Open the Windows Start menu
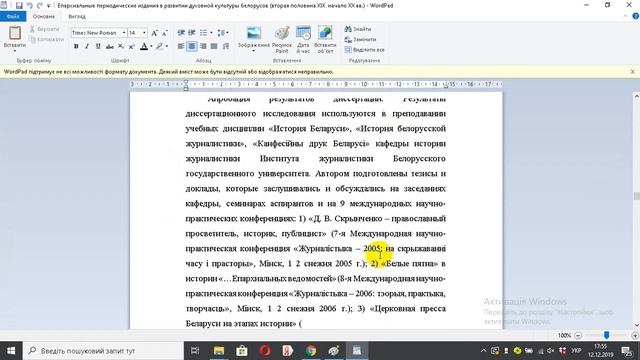Viewport: 640px width, 360px height. [x=11, y=351]
